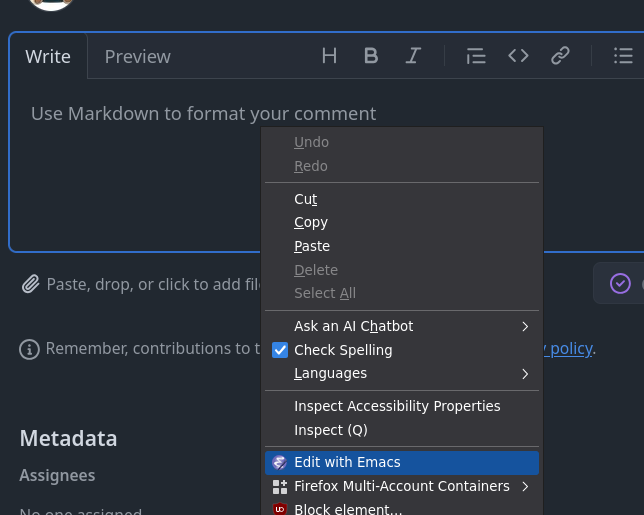Select Paste from the context menu
This screenshot has height=515, width=644.
[312, 246]
